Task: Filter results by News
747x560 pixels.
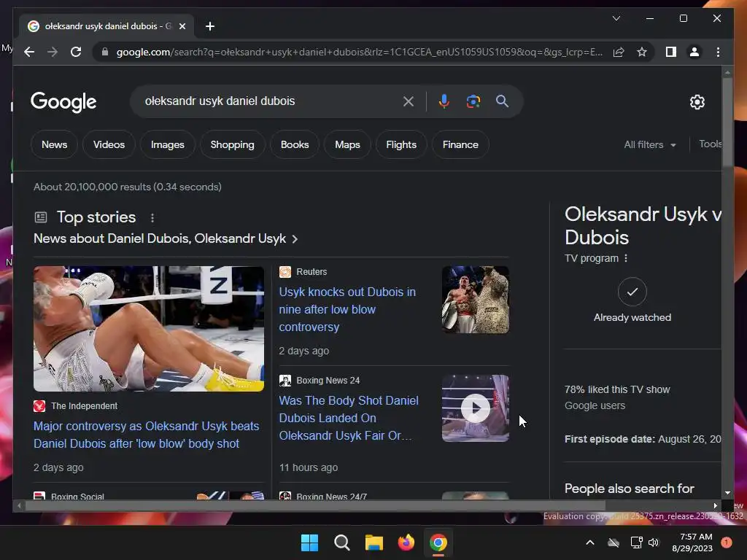Action: point(54,145)
